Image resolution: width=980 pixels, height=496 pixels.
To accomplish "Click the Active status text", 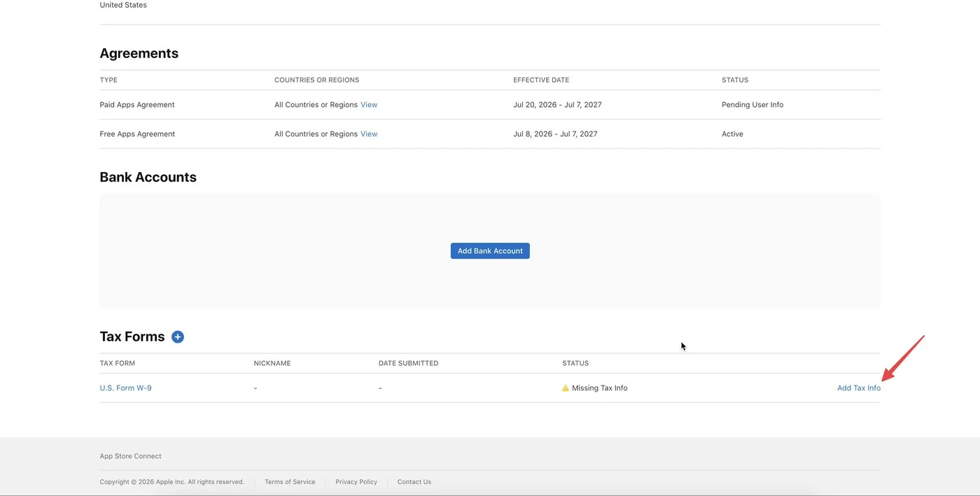I will 732,134.
